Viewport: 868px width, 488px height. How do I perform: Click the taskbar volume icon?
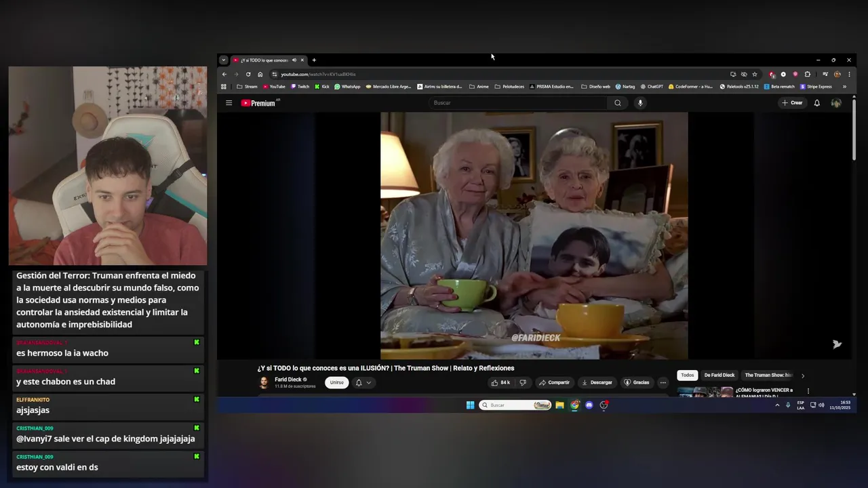(x=821, y=405)
